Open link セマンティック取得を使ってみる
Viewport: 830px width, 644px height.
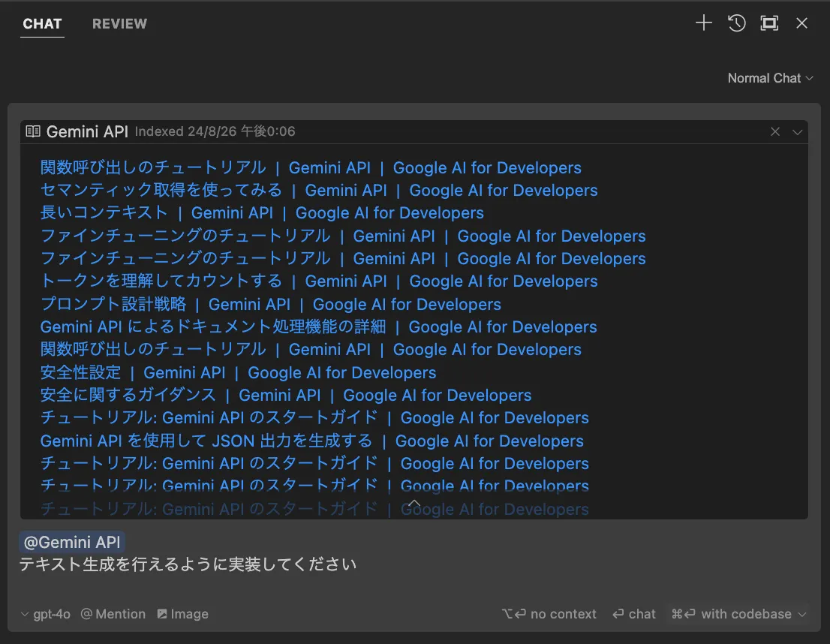319,190
